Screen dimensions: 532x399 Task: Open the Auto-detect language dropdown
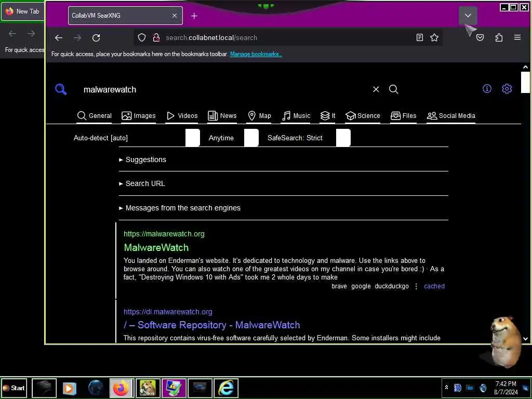[x=137, y=138]
